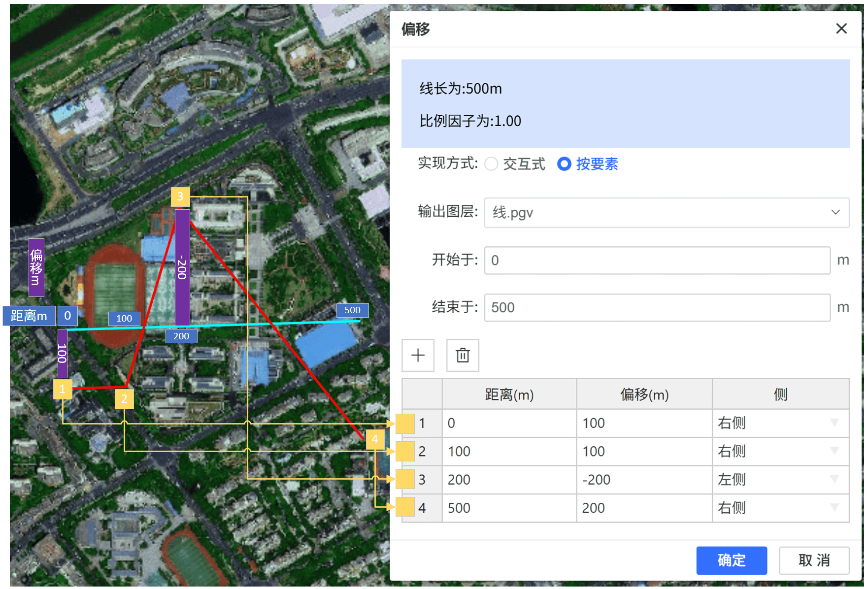
Task: Click the 距离(m) column header
Action: click(509, 394)
